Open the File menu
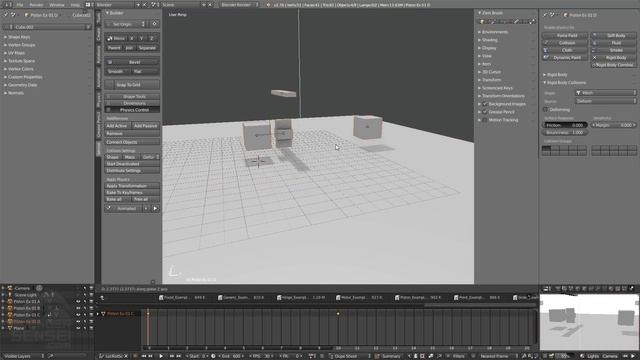Viewport: 640px width, 360px height. point(20,5)
